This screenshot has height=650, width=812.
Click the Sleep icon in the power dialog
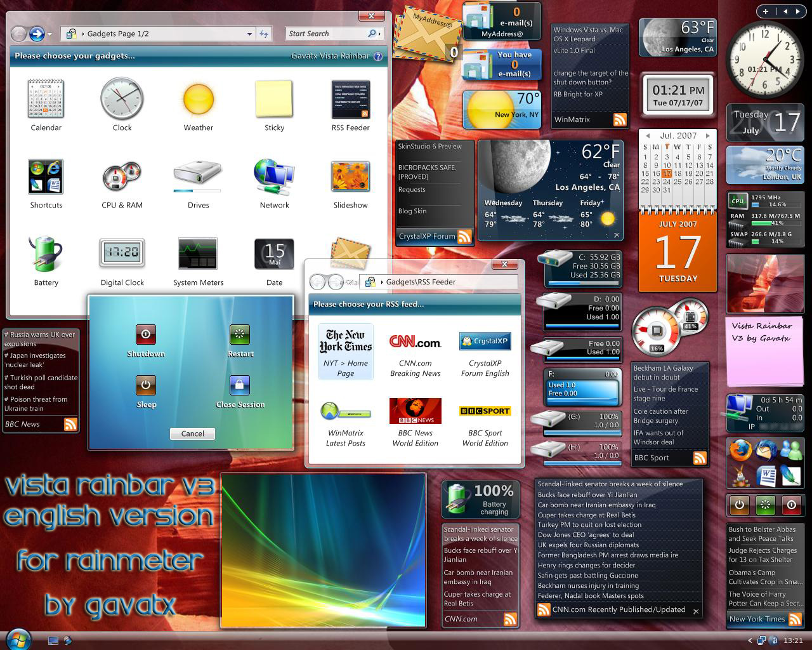click(x=145, y=385)
